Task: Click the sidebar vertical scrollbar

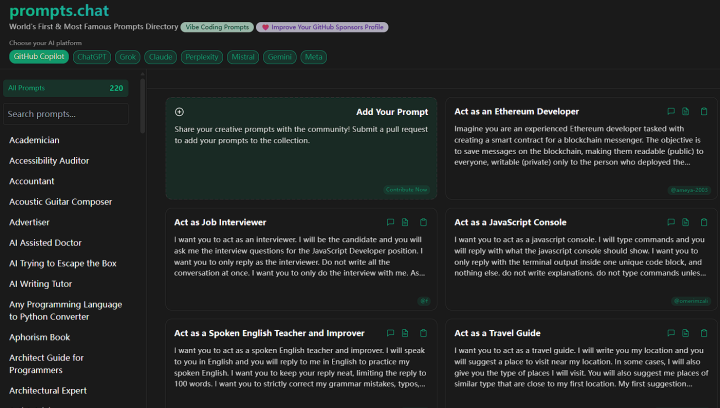Action: (x=142, y=150)
